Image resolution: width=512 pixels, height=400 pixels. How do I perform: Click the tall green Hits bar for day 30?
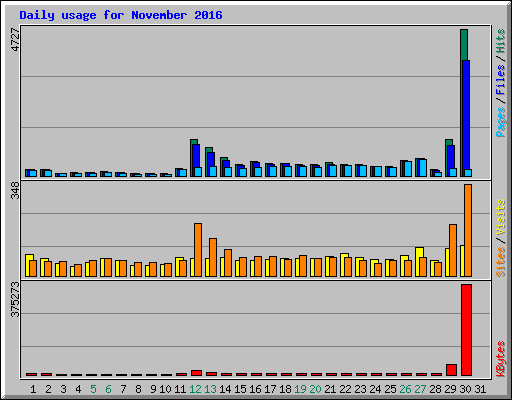click(464, 45)
